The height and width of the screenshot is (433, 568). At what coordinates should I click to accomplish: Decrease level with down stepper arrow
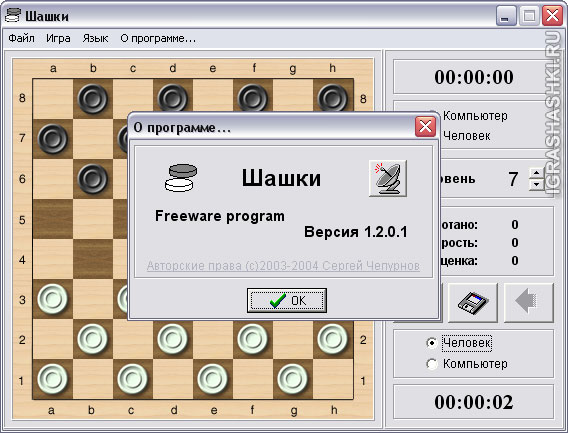point(536,184)
